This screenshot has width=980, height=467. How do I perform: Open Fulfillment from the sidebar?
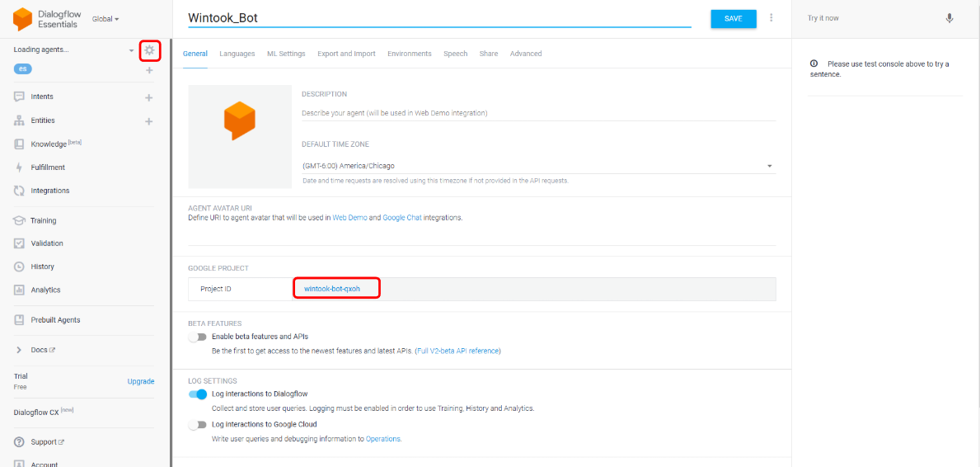point(48,167)
